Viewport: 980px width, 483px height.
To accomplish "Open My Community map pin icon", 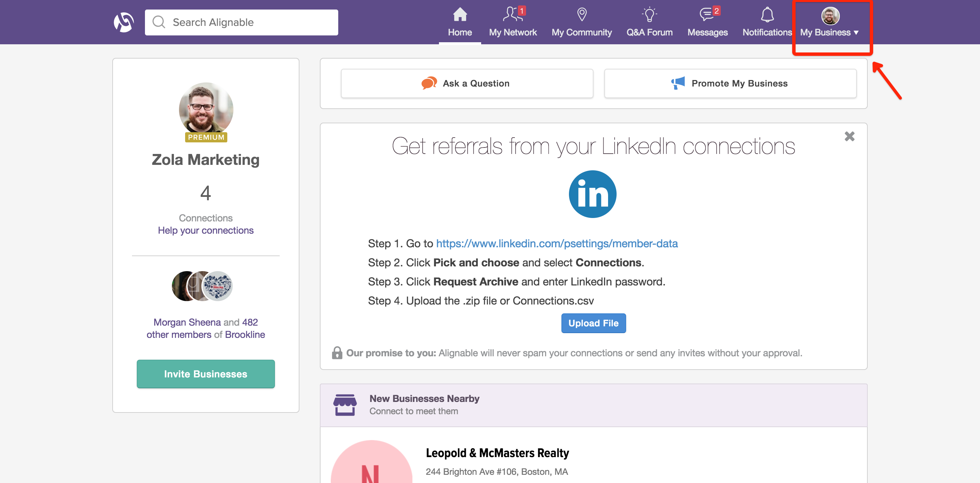I will point(582,14).
